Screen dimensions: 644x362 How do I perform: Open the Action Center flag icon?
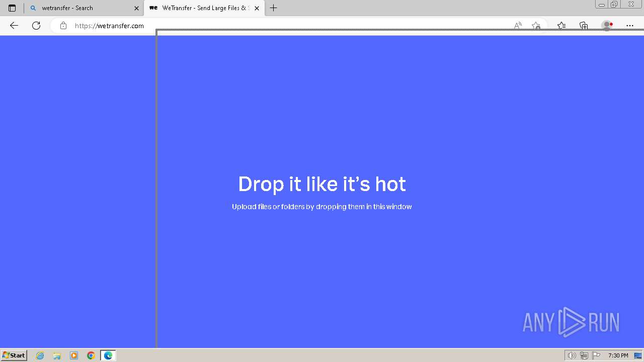596,355
